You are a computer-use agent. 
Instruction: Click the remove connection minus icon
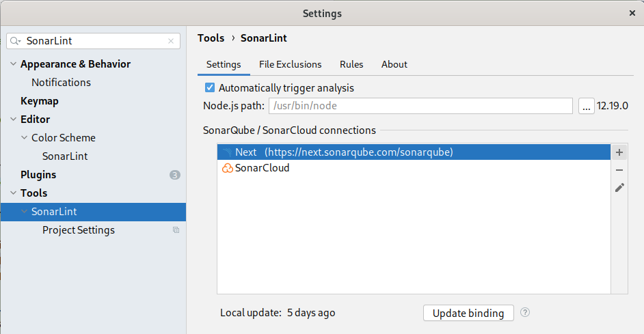(x=619, y=170)
